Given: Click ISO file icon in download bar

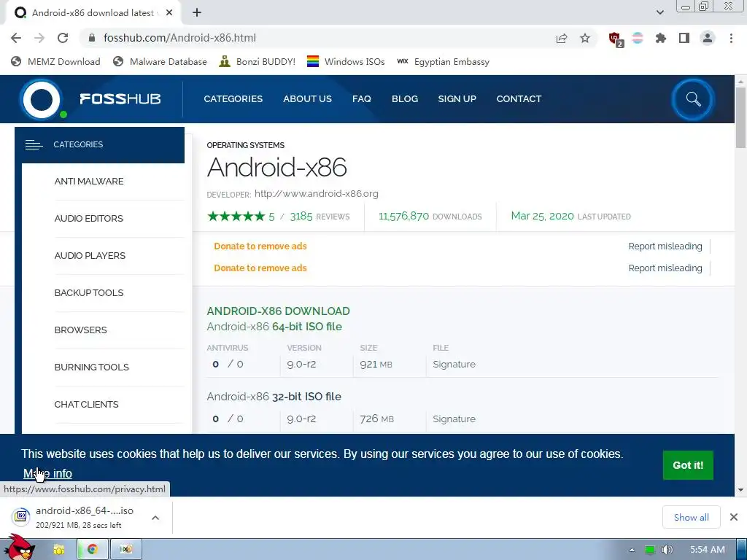Looking at the screenshot, I should (x=21, y=517).
